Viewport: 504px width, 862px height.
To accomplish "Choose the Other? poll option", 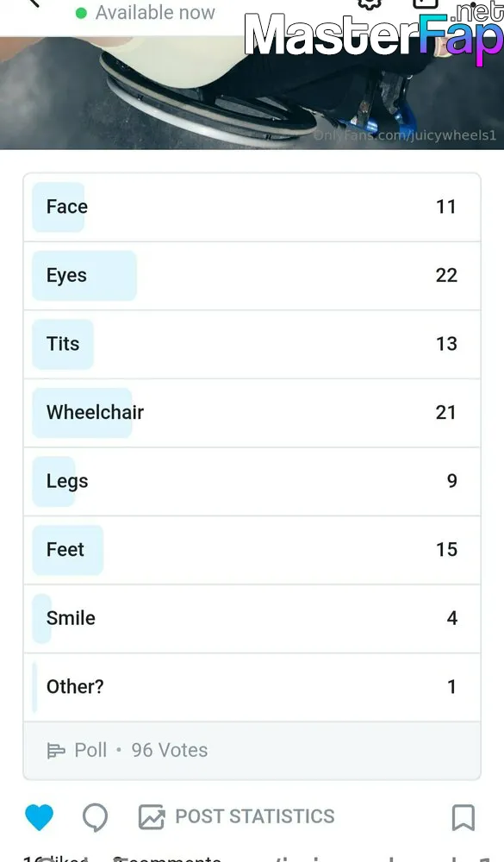I will [252, 688].
